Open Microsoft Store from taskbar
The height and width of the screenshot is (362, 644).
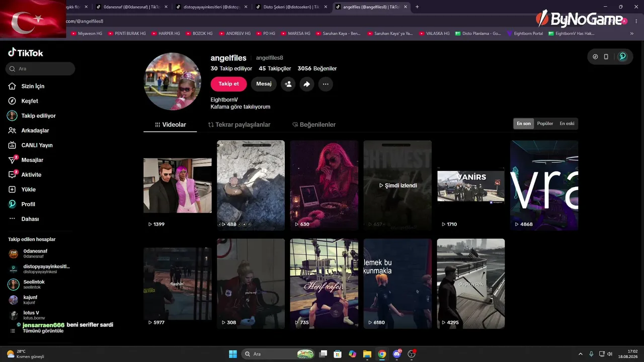click(x=338, y=354)
